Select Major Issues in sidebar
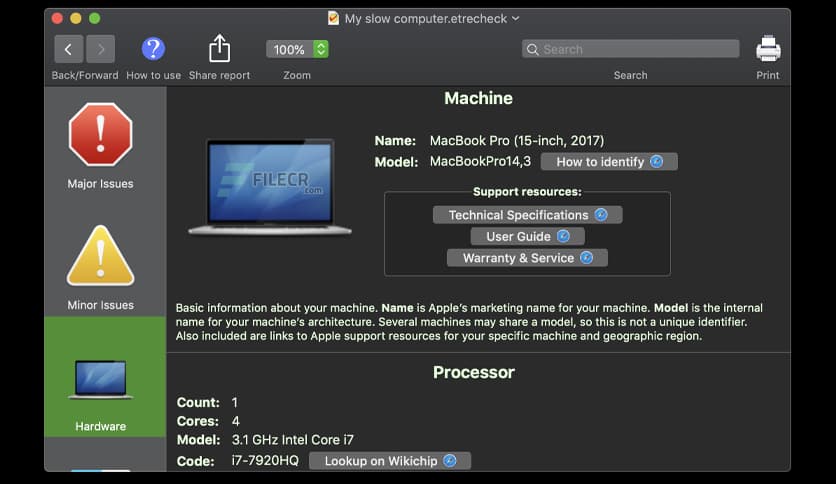Screen dimensions: 836x484 pos(100,147)
